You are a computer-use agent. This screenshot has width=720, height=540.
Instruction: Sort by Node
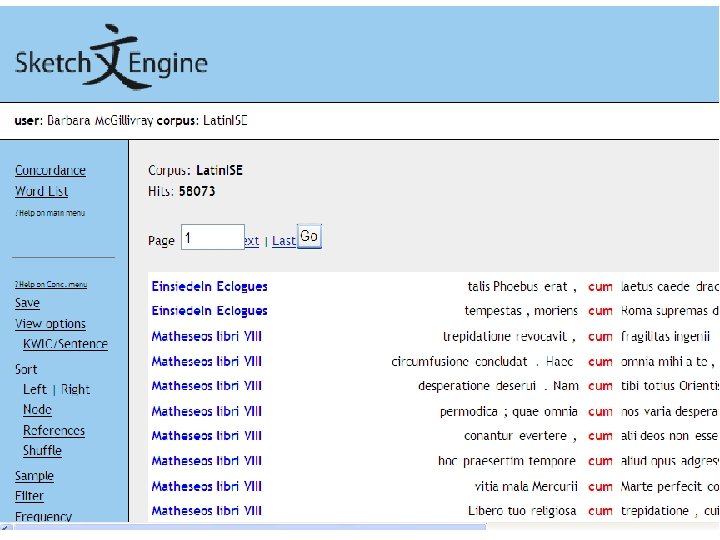pos(37,410)
